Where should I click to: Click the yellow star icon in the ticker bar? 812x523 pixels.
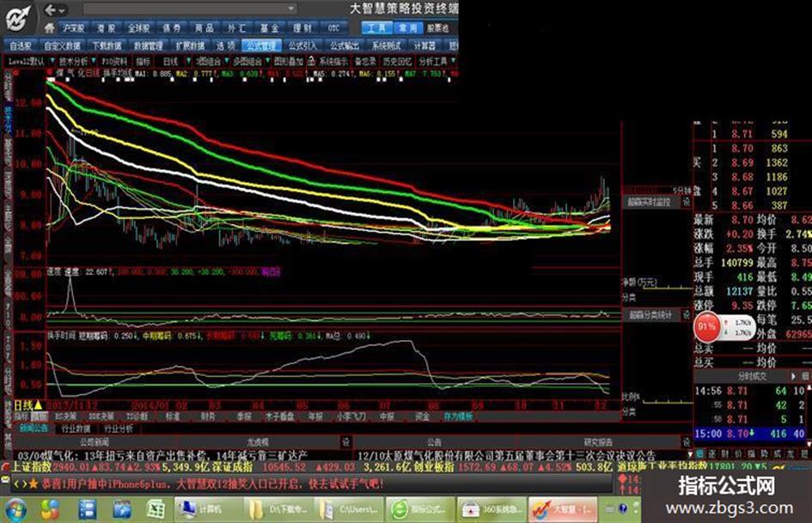[34, 484]
